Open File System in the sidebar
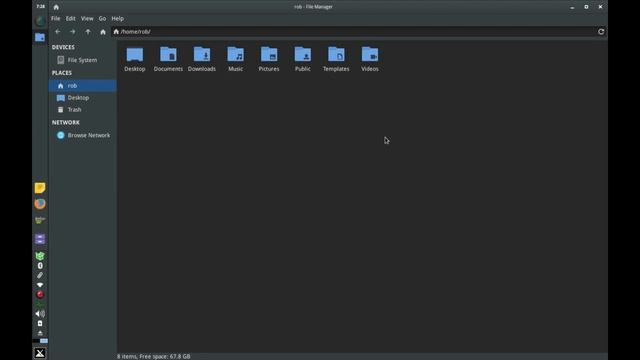 pos(82,60)
